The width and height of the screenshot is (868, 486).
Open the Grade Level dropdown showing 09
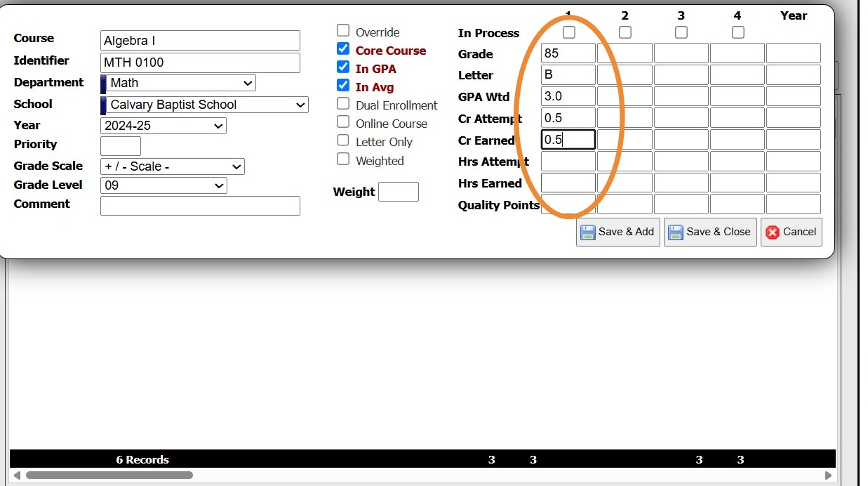163,185
